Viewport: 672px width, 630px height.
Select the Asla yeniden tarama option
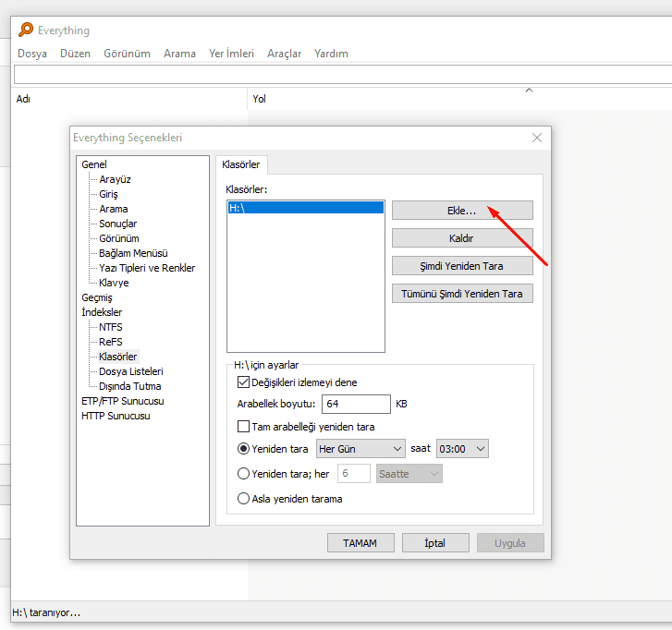(243, 499)
